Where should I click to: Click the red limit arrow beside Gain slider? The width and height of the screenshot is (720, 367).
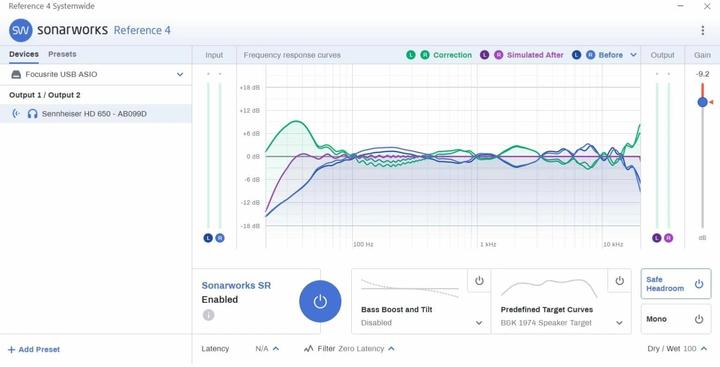click(711, 102)
